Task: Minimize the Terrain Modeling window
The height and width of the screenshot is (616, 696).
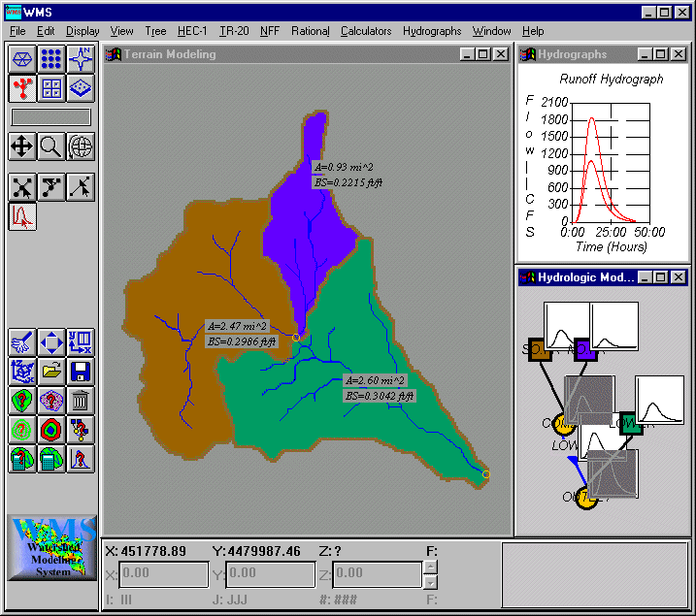Action: tap(468, 55)
